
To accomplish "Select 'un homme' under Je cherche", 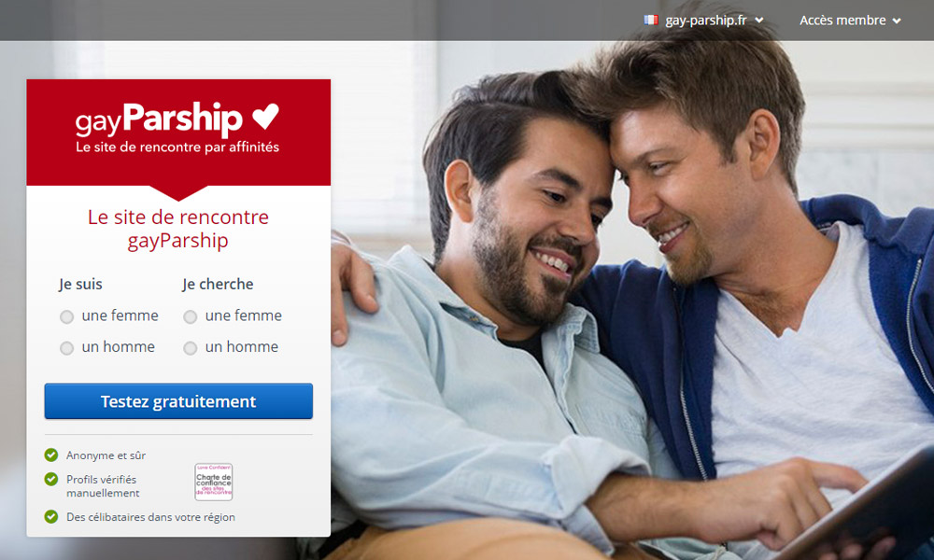I will click(x=190, y=348).
